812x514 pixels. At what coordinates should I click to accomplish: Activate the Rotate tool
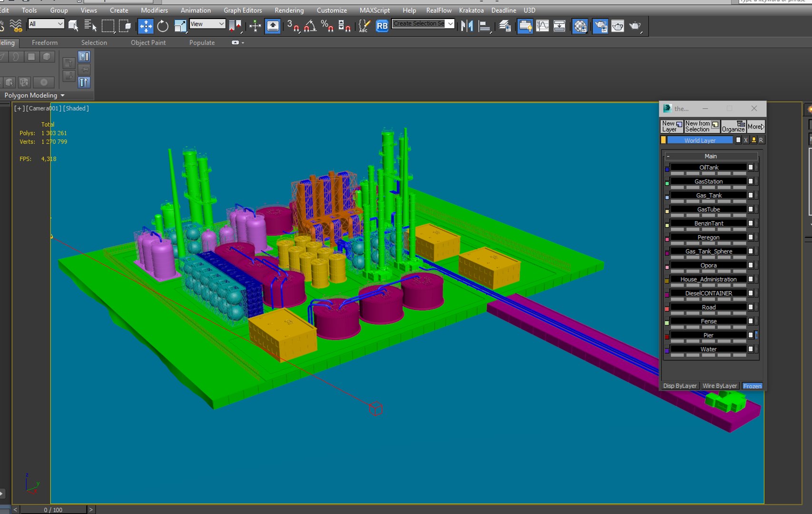163,26
